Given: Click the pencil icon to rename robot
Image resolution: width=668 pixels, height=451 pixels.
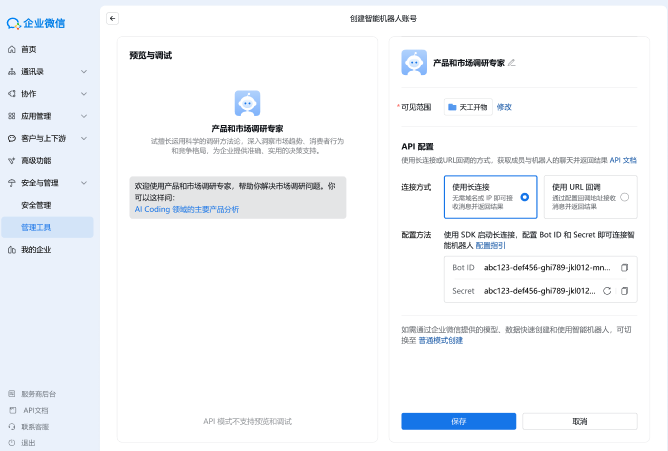Looking at the screenshot, I should coord(512,62).
